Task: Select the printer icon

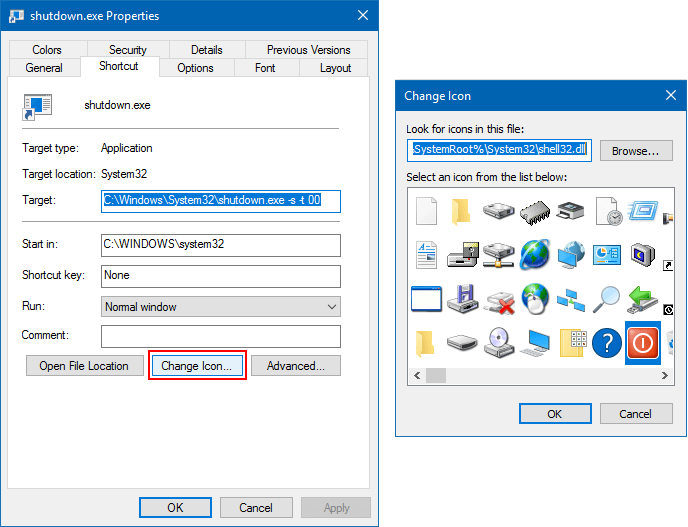Action: [570, 211]
